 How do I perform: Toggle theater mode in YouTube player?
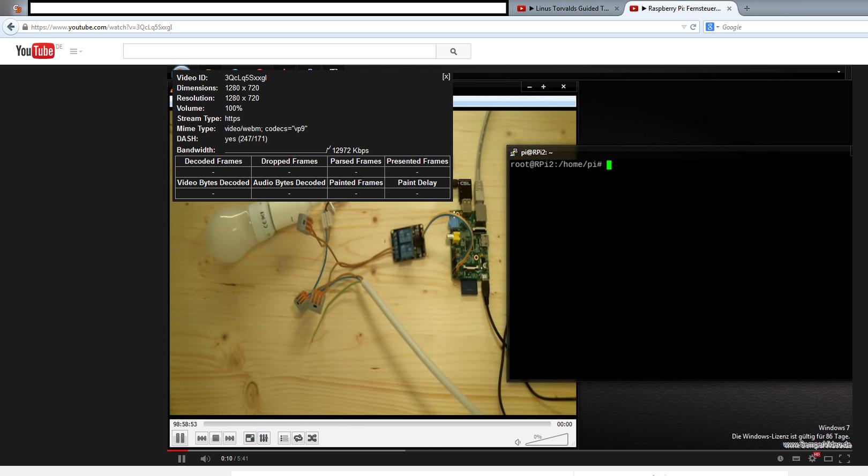point(828,459)
